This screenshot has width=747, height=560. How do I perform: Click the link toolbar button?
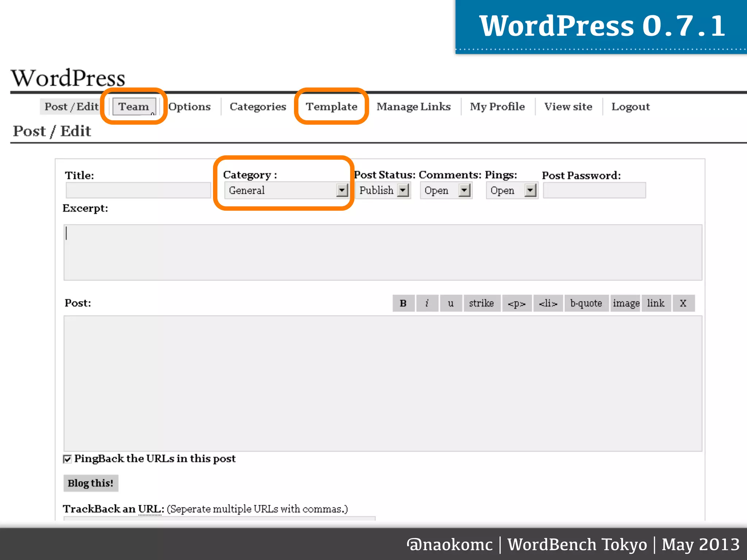tap(656, 303)
